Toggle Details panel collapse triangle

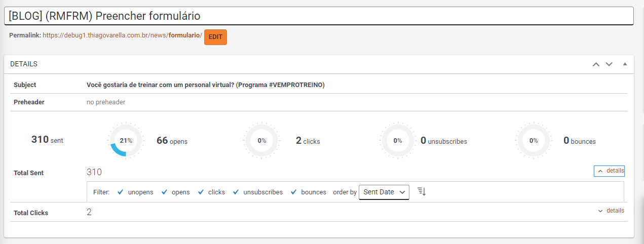[625, 64]
